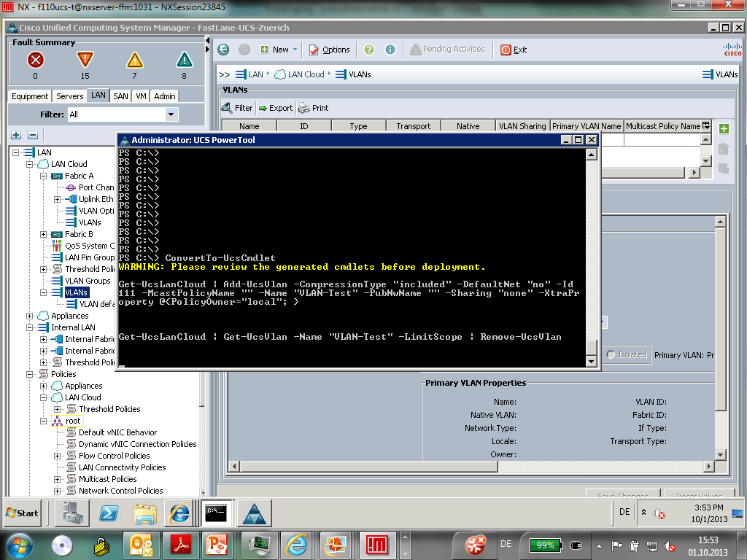The width and height of the screenshot is (747, 560).
Task: Expand Flow Control Policies node
Action: point(57,456)
